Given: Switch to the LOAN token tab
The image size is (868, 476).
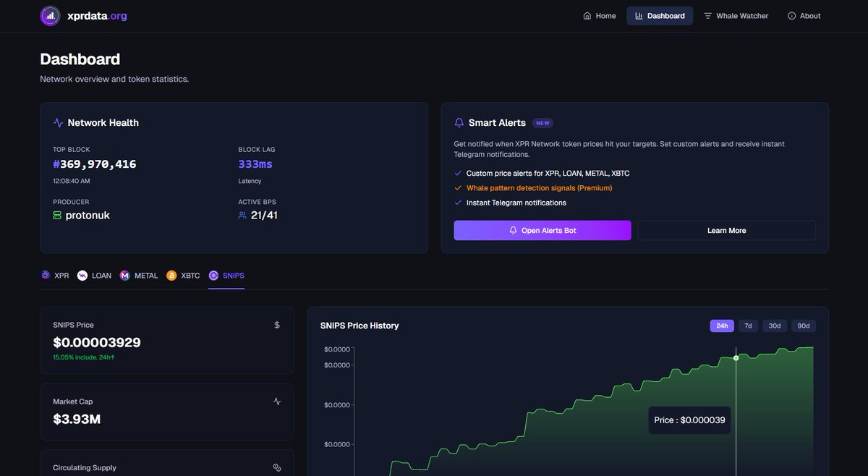Looking at the screenshot, I should [x=94, y=276].
